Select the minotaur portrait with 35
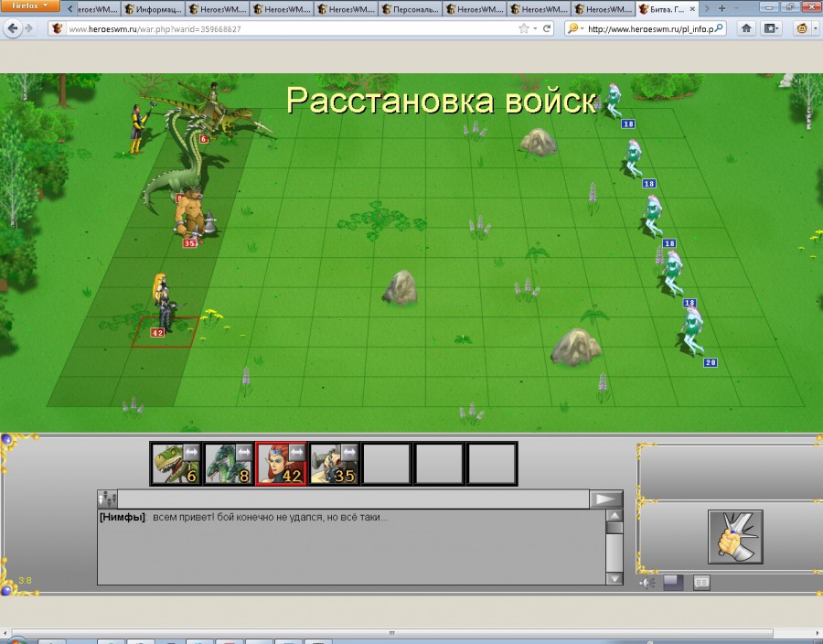Image resolution: width=823 pixels, height=644 pixels. click(x=334, y=464)
